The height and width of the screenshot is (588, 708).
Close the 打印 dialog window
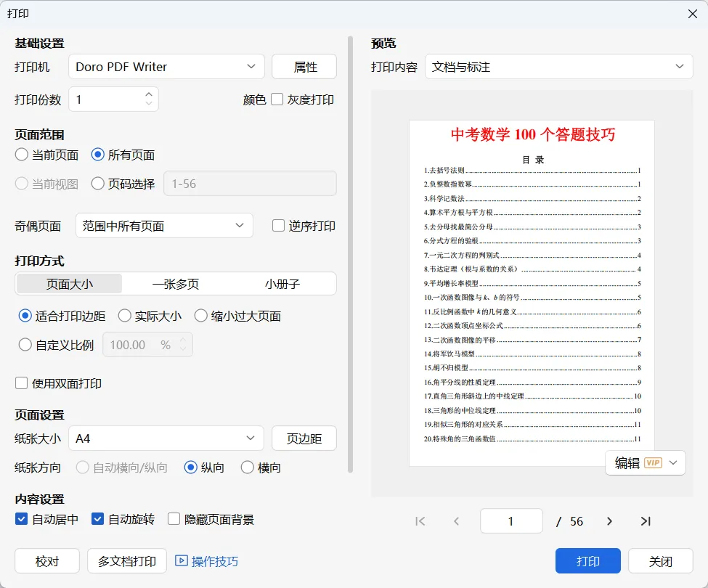point(693,14)
